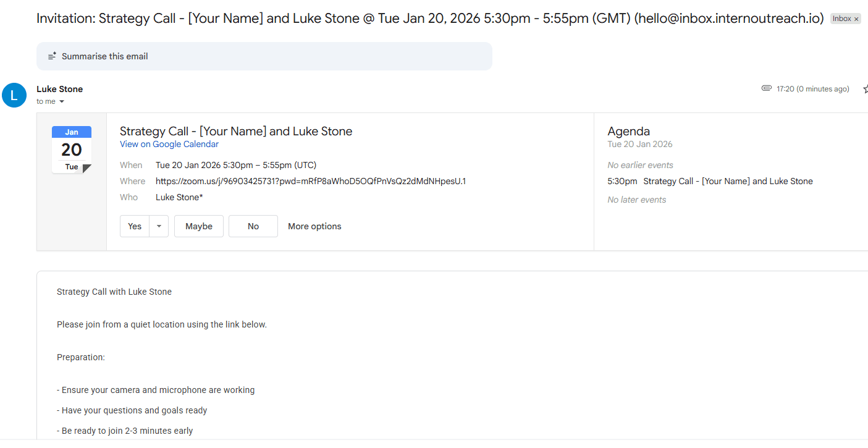This screenshot has width=868, height=448.
Task: Click "Be ready to join 2-3 minutes early"
Action: click(125, 431)
